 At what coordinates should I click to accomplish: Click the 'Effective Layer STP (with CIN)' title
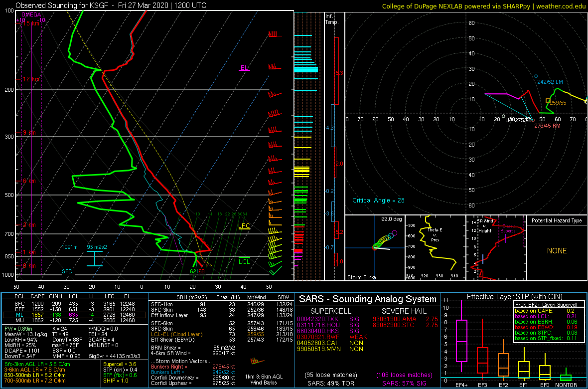[x=514, y=297]
